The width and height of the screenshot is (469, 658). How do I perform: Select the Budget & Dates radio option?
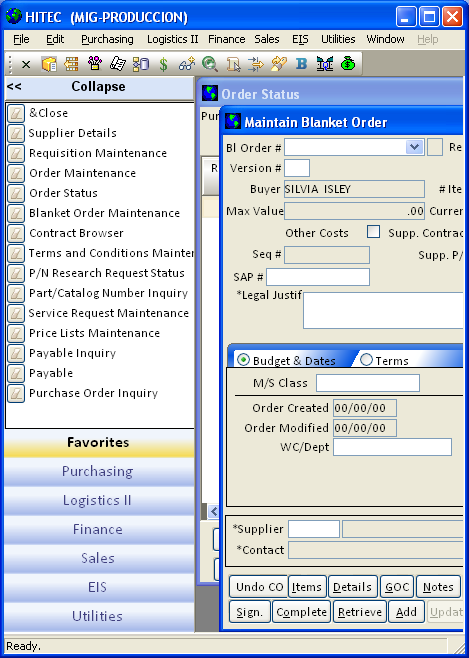tap(243, 360)
